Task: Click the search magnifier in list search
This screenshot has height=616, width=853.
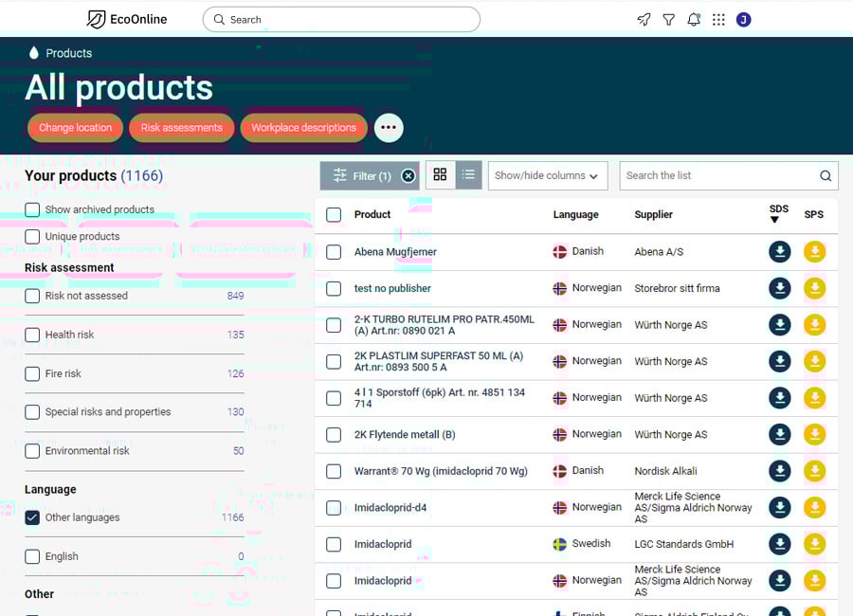Action: (826, 175)
